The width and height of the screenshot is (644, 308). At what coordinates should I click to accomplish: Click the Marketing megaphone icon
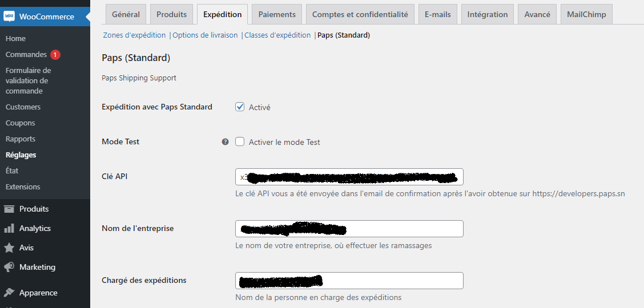tap(9, 267)
